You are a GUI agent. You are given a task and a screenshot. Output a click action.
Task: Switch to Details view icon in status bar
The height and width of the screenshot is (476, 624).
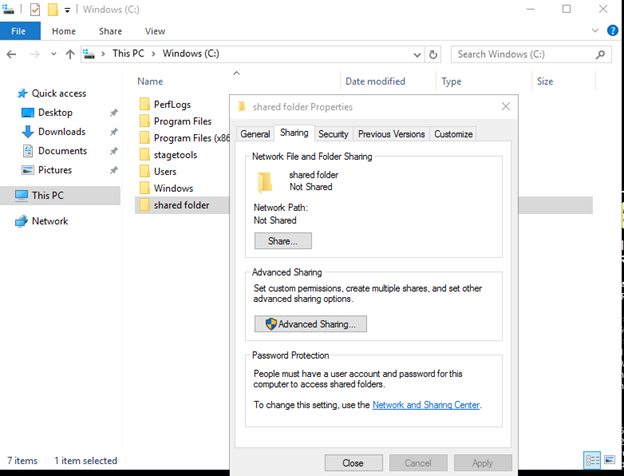coord(592,460)
